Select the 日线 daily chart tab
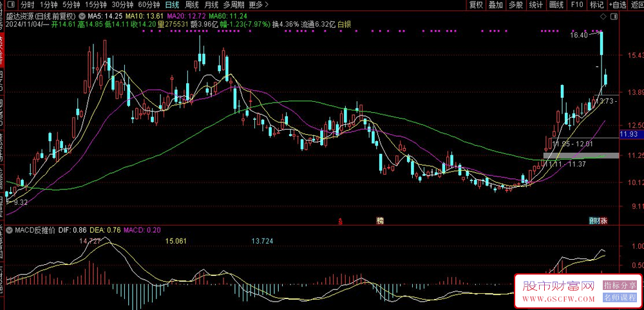Viewport: 644px width, 310px height. [x=172, y=5]
